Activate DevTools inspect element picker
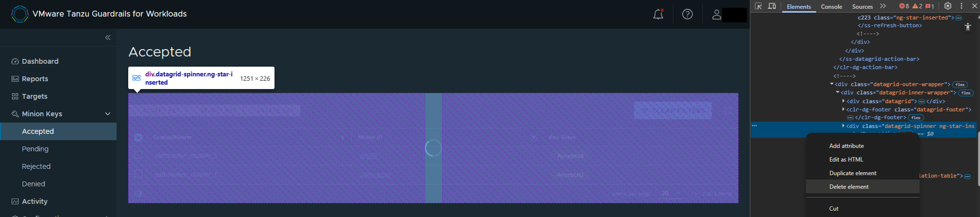Screen dimensions: 980x217 (x=758, y=6)
